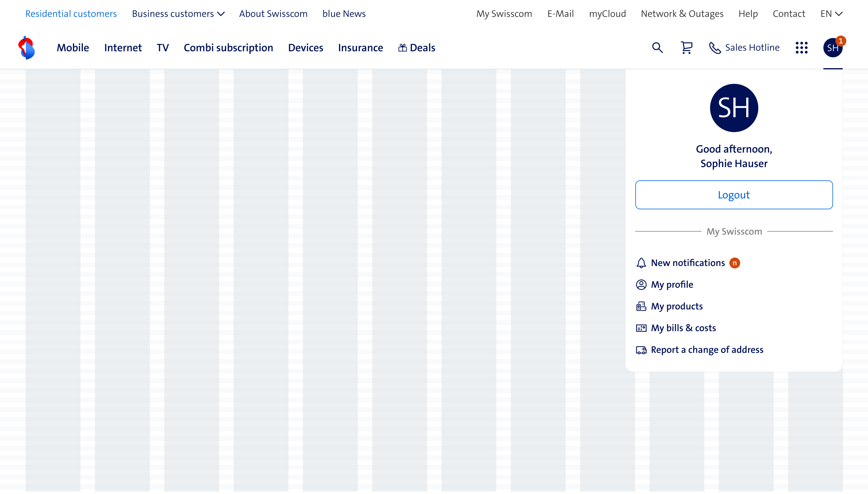The width and height of the screenshot is (868, 494).
Task: Open My profile
Action: tap(672, 285)
